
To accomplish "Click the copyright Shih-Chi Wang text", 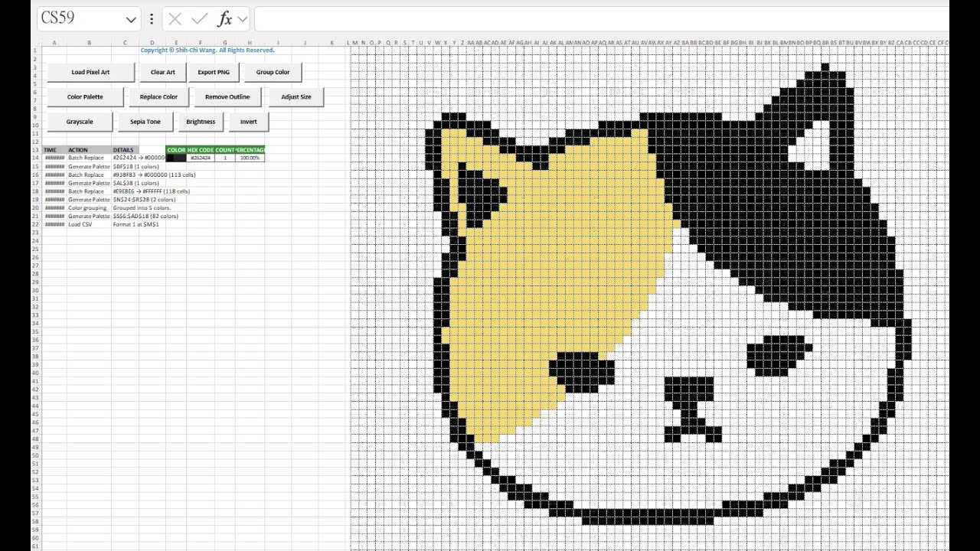I will [x=207, y=51].
